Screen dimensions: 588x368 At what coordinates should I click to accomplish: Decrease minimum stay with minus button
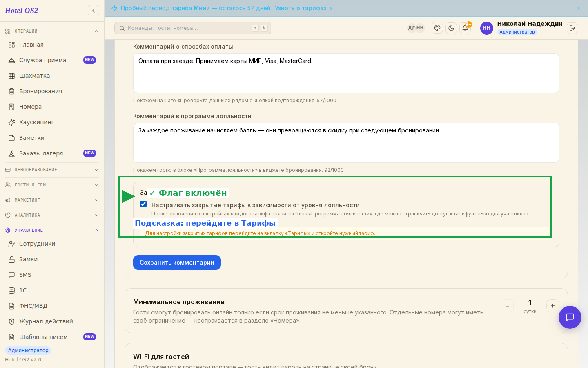pyautogui.click(x=507, y=306)
